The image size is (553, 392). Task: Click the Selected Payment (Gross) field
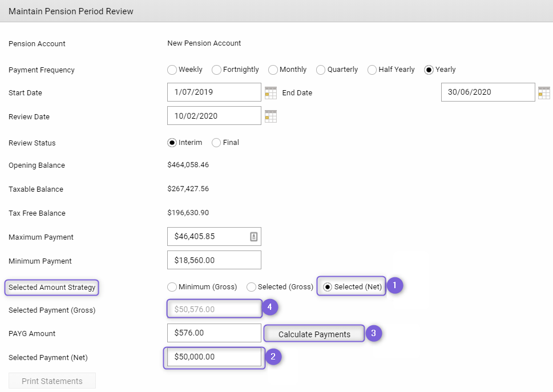[214, 309]
